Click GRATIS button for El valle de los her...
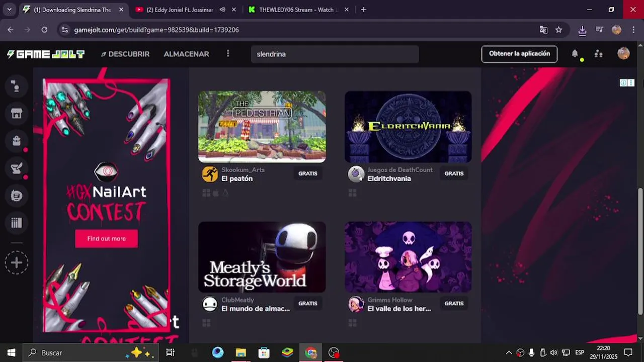Viewport: 644px width, 362px height. click(x=454, y=304)
